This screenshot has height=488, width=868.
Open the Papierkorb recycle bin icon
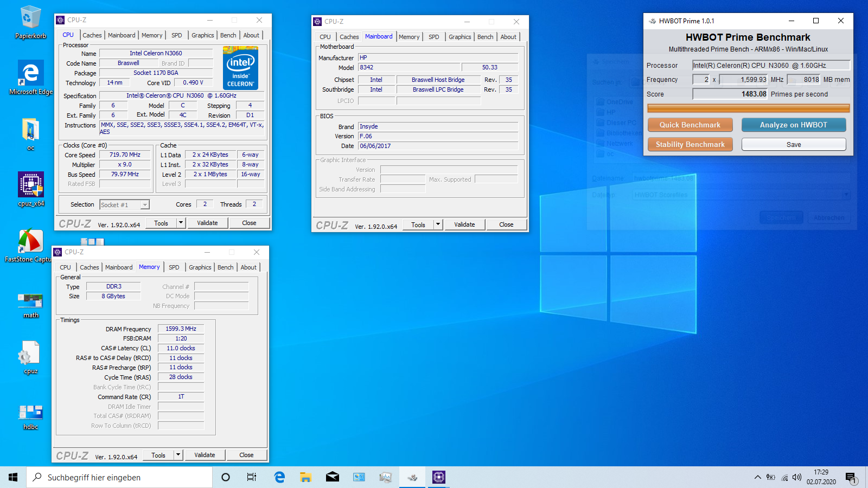30,22
